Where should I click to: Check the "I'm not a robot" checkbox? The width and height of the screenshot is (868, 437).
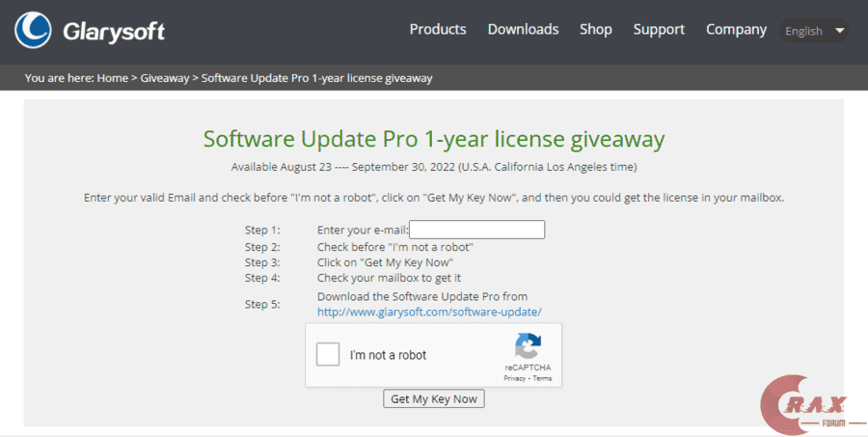[x=329, y=355]
